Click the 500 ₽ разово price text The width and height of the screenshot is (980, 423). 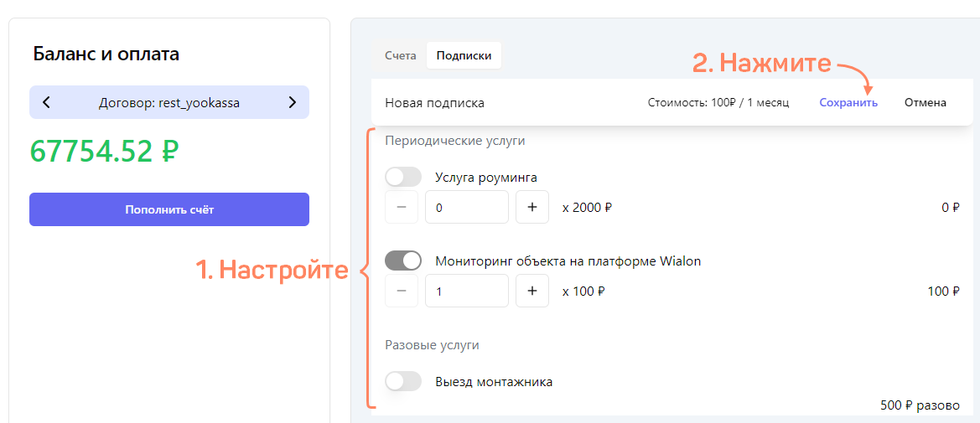920,405
